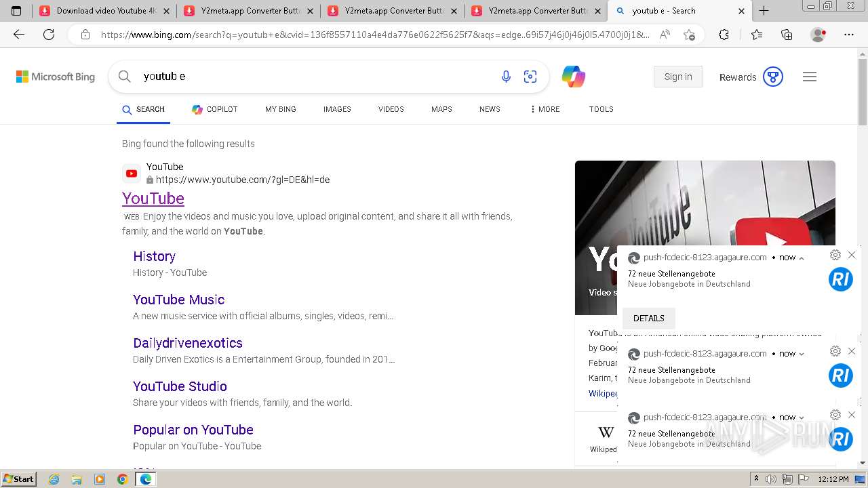Dismiss the first agagaure notification
The image size is (868, 488).
[852, 255]
